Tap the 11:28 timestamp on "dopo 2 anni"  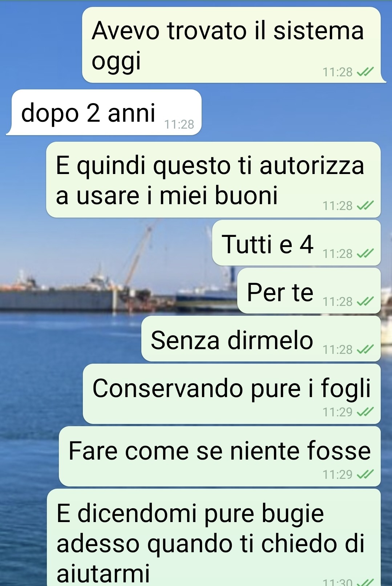(179, 124)
